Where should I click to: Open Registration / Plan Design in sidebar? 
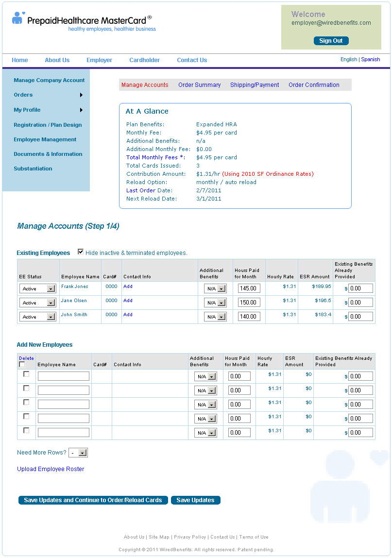48,125
